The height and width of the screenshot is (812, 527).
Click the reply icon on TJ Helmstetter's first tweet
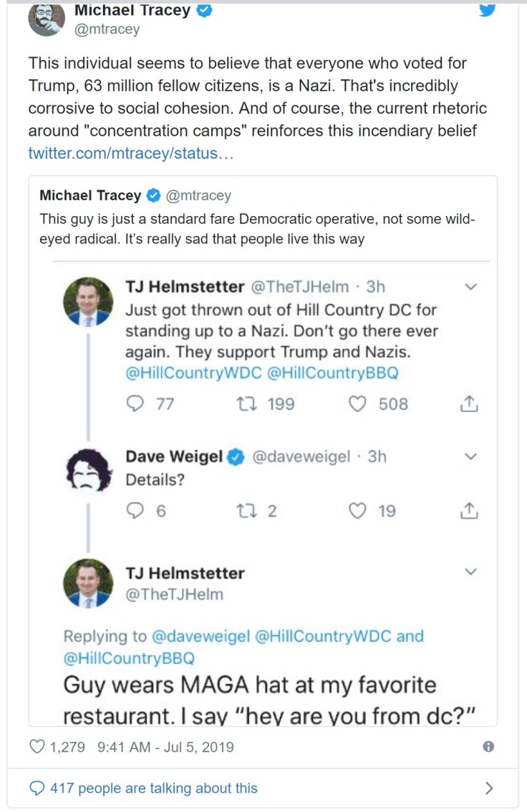pyautogui.click(x=135, y=404)
